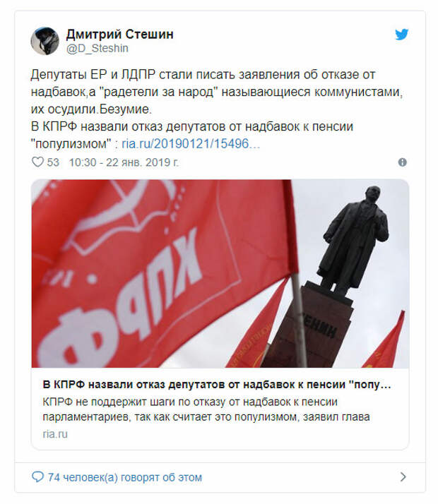Image resolution: width=438 pixels, height=504 pixels.
Task: Open the ria.ru domain label in card
Action: coord(55,434)
